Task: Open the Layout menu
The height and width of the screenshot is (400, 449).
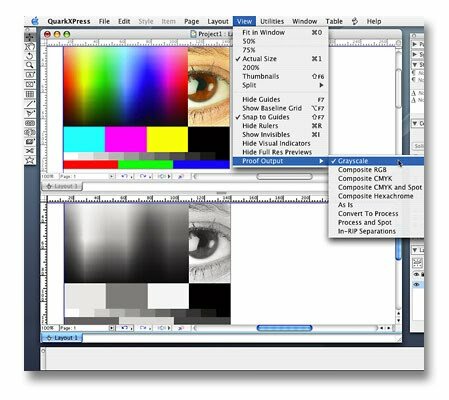Action: pos(218,21)
